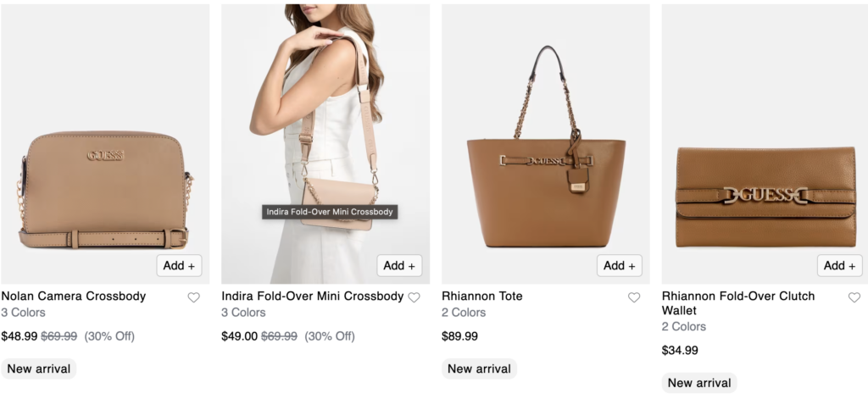This screenshot has width=868, height=410.
Task: Add the Rhiannon Tote using Add + button
Action: 620,265
